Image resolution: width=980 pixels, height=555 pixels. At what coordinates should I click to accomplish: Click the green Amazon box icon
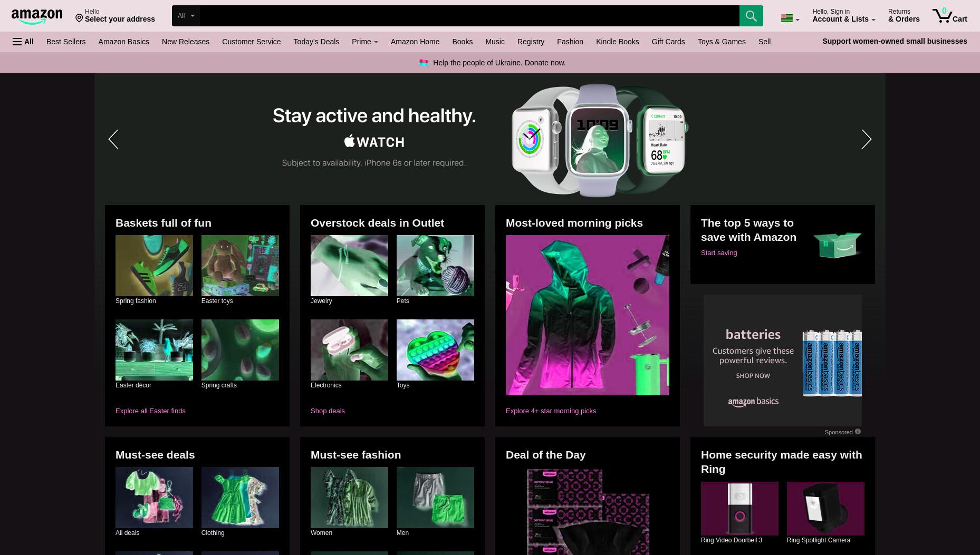click(837, 245)
